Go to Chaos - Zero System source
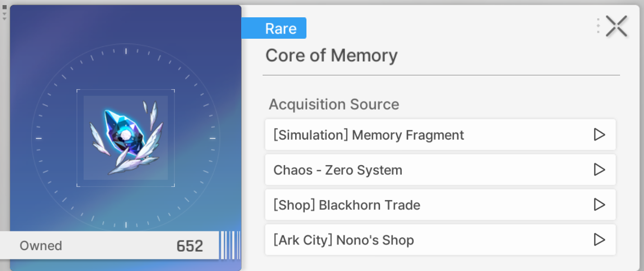 [x=440, y=170]
